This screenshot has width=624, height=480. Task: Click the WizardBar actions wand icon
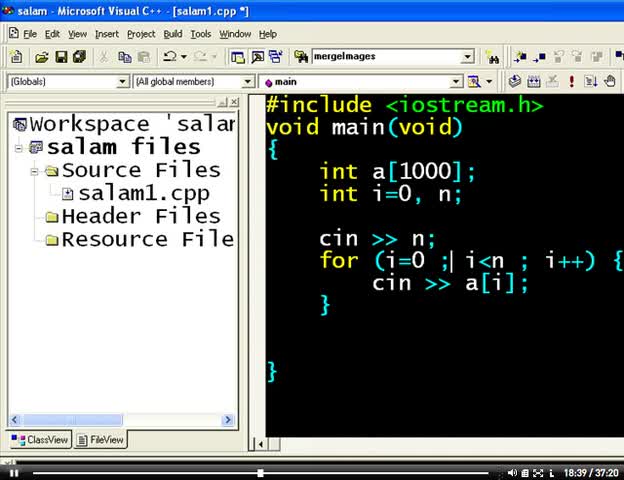pos(474,82)
